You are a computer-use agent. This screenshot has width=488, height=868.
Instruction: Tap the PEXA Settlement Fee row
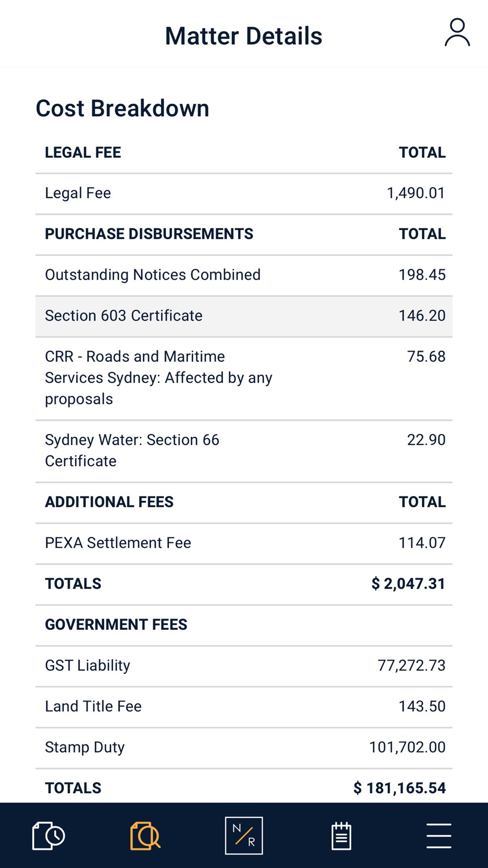(x=244, y=543)
